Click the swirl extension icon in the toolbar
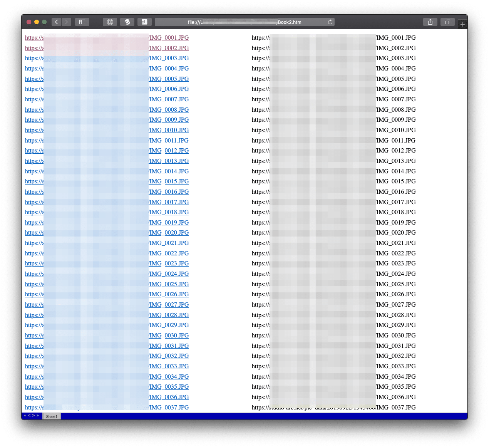 click(x=127, y=22)
